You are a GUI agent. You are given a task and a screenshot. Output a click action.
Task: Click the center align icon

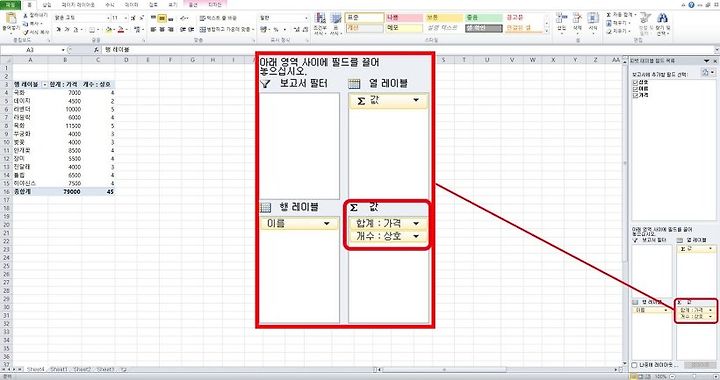click(162, 29)
